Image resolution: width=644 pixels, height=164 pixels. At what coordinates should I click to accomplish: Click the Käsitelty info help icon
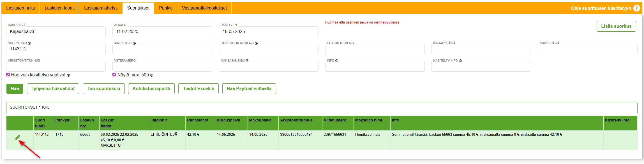460,61
